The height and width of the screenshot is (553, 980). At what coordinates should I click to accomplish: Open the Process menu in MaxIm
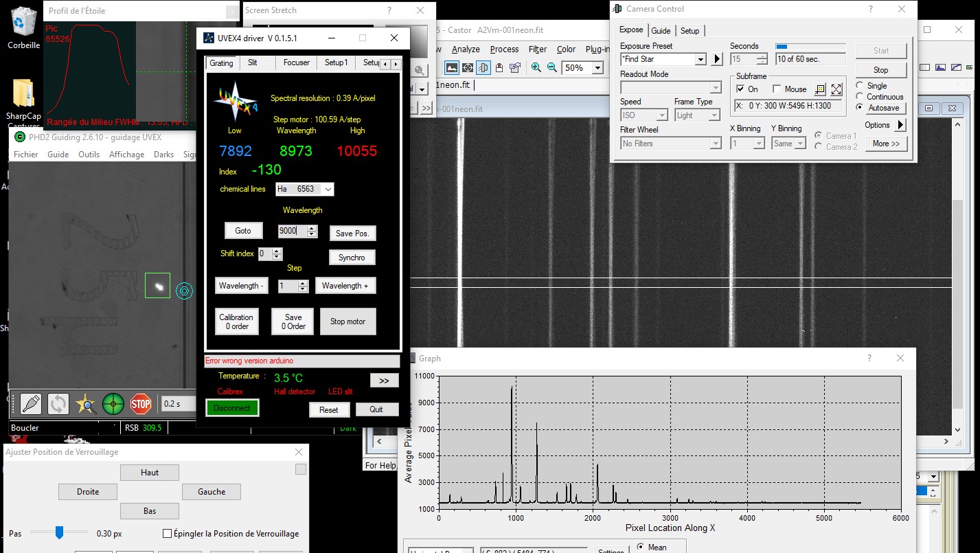(x=504, y=49)
